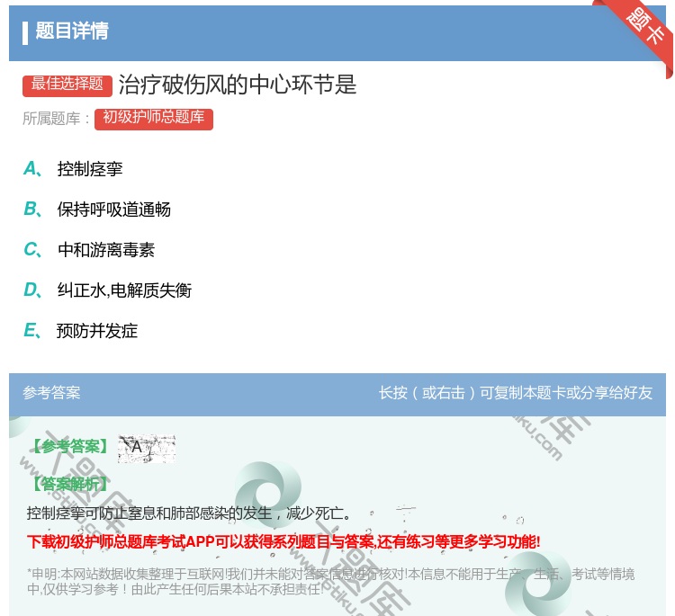The image size is (675, 616).
Task: Click the grey *申明 disclaimer text
Action: [330, 581]
